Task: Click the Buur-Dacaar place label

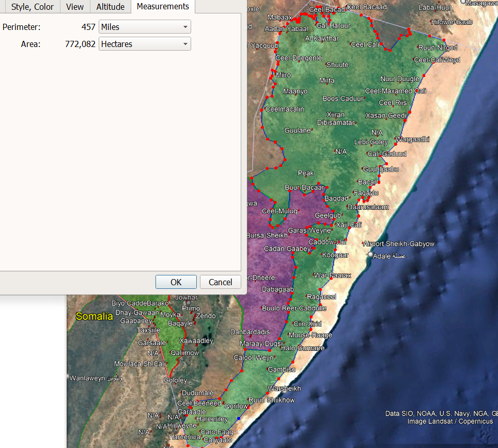Action: (x=304, y=188)
